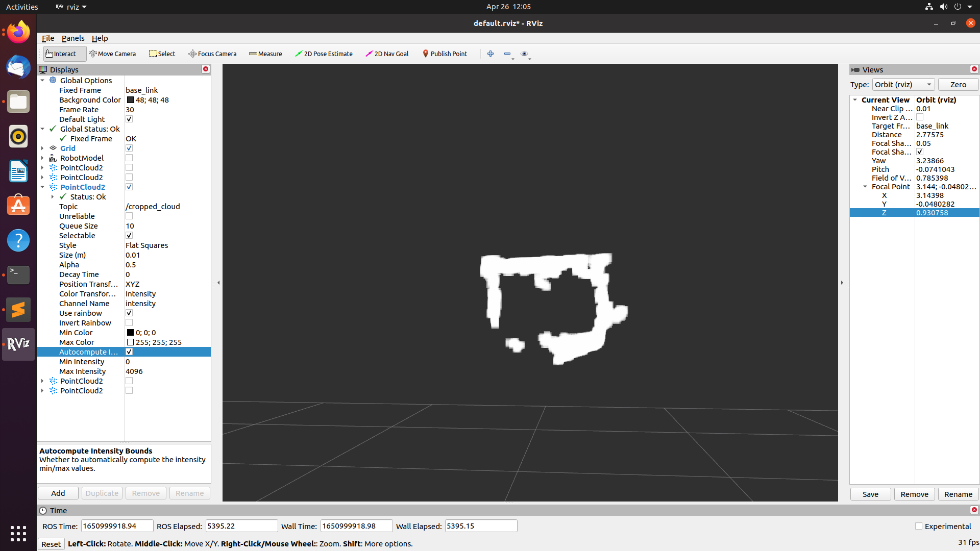Toggle the Default Light checkbox
The height and width of the screenshot is (551, 980).
click(x=129, y=119)
